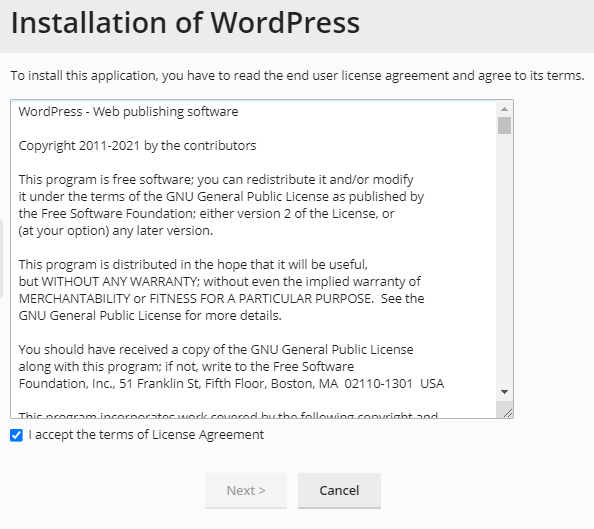Click the Next > button

coord(246,490)
